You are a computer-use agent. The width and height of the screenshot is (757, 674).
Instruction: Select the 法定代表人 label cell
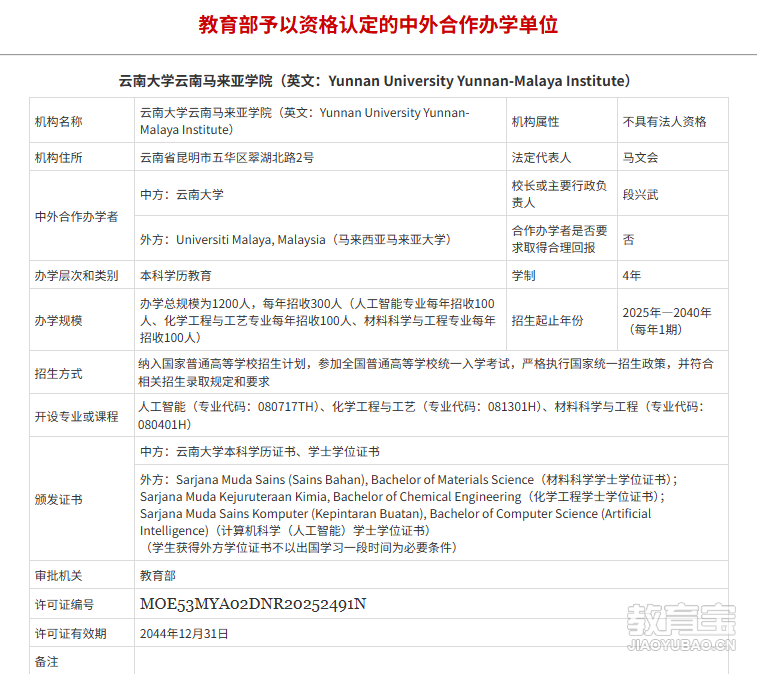pos(561,157)
